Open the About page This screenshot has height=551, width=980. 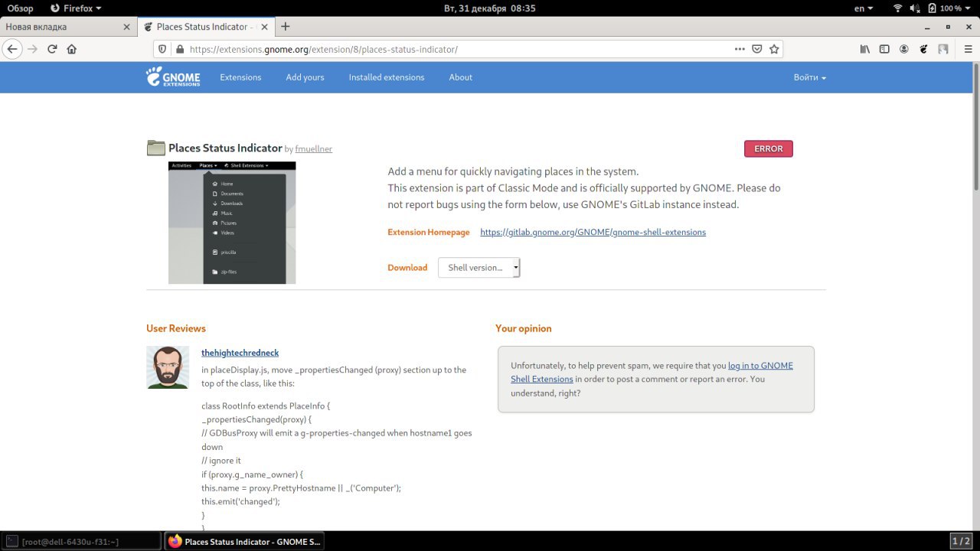coord(460,77)
